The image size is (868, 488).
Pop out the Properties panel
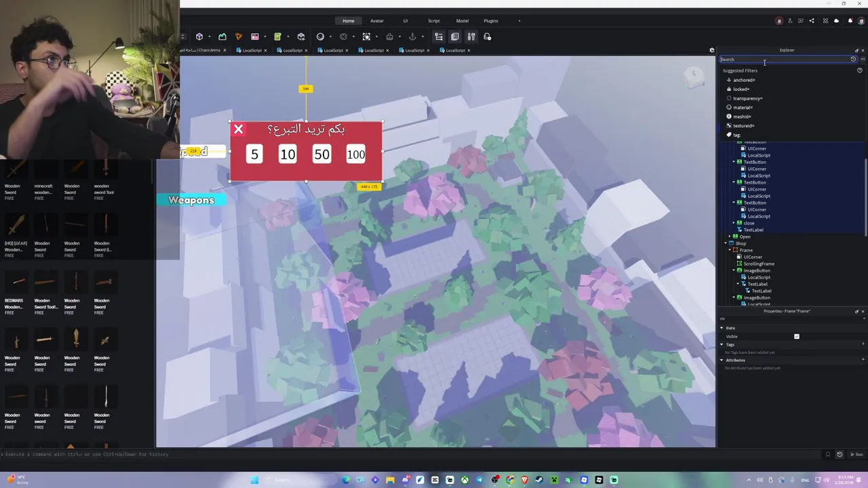click(856, 311)
